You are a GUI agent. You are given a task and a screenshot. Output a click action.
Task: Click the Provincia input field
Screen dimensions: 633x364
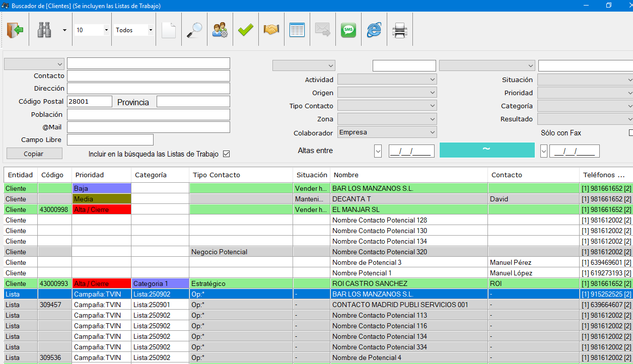193,101
